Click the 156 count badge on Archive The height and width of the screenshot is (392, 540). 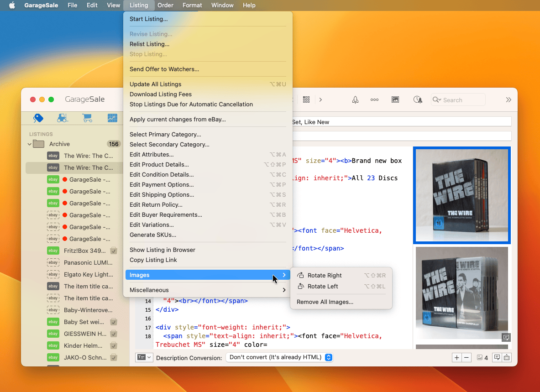point(114,144)
